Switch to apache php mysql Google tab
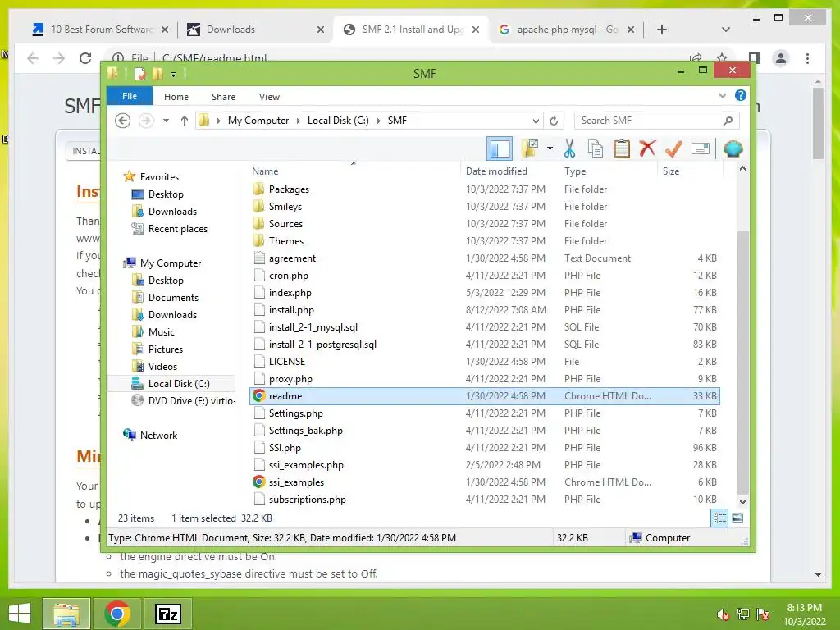Image resolution: width=840 pixels, height=630 pixels. [x=568, y=30]
